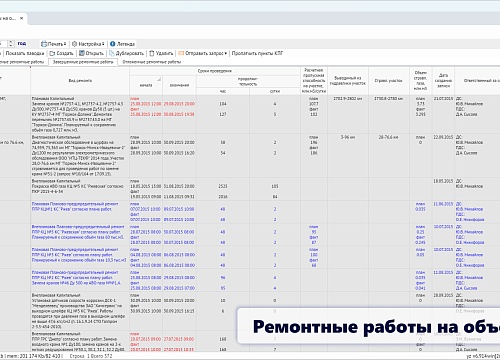Image resolution: width=500 pixels, height=360 pixels.
Task: Click the Показать button before Создать
Action: 25,53
